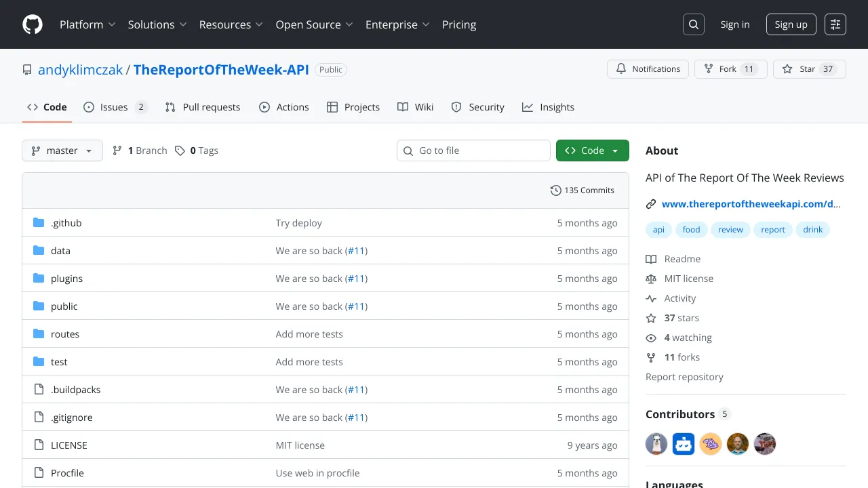Open the LICENSE file
868x488 pixels.
[68, 445]
